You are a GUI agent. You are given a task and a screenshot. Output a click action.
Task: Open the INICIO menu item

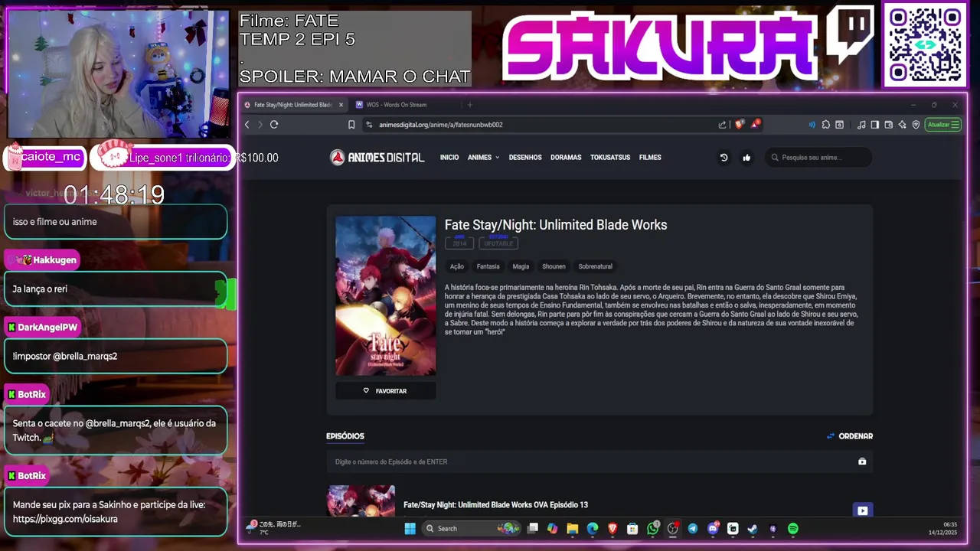pos(449,158)
